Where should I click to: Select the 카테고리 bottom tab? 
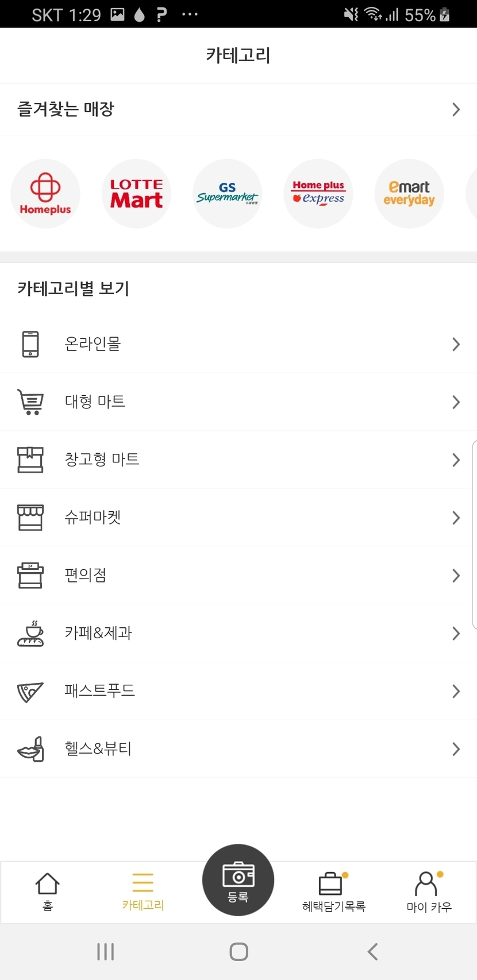143,892
